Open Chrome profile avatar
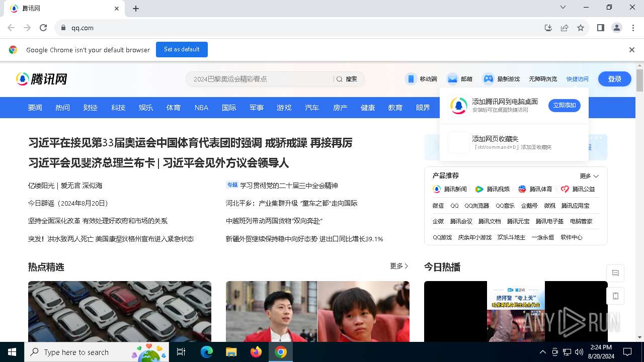This screenshot has height=362, width=644. 617,28
